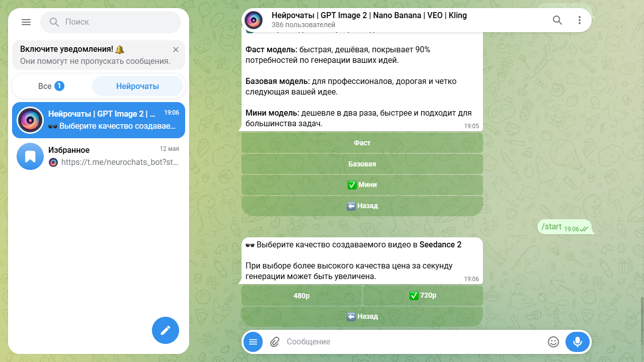
Task: Click the pencil compose new message button
Action: (166, 330)
